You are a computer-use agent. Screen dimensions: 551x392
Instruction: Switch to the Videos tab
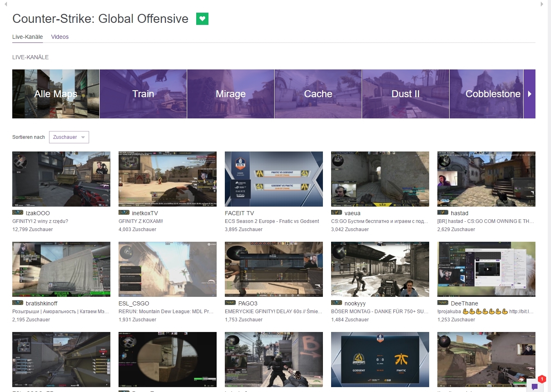tap(60, 37)
